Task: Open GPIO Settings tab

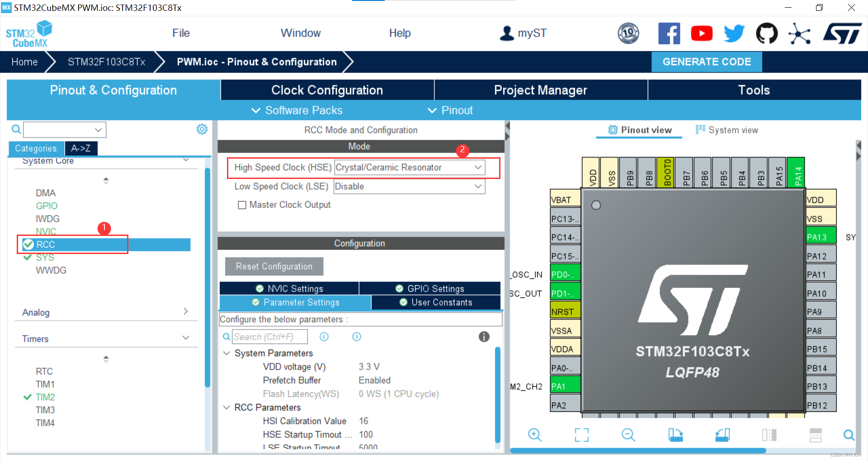Action: pyautogui.click(x=430, y=288)
